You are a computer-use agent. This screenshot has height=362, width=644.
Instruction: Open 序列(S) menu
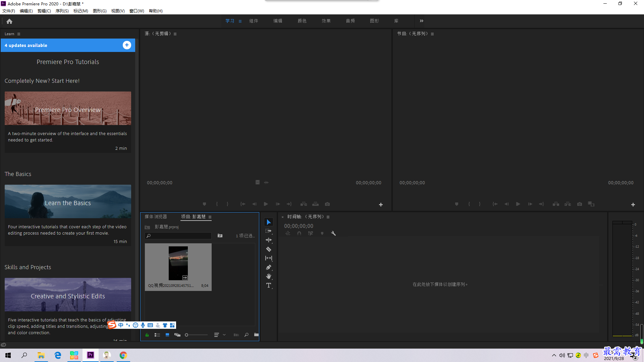click(x=62, y=11)
